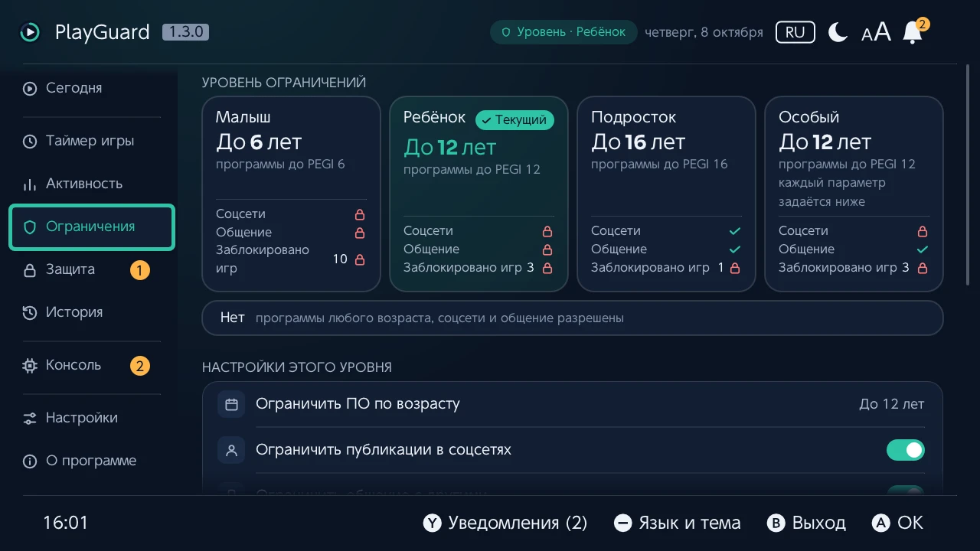Click the PlayGuard logo icon
980x551 pixels.
pos(30,32)
